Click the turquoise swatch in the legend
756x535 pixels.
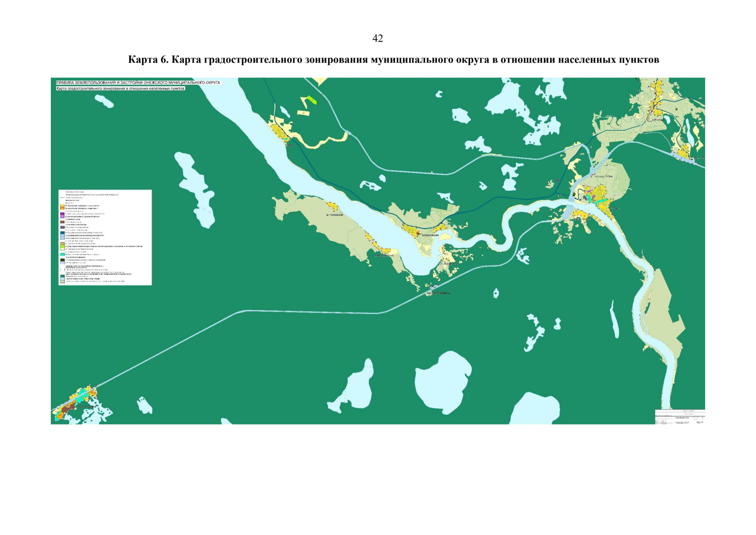point(62,255)
